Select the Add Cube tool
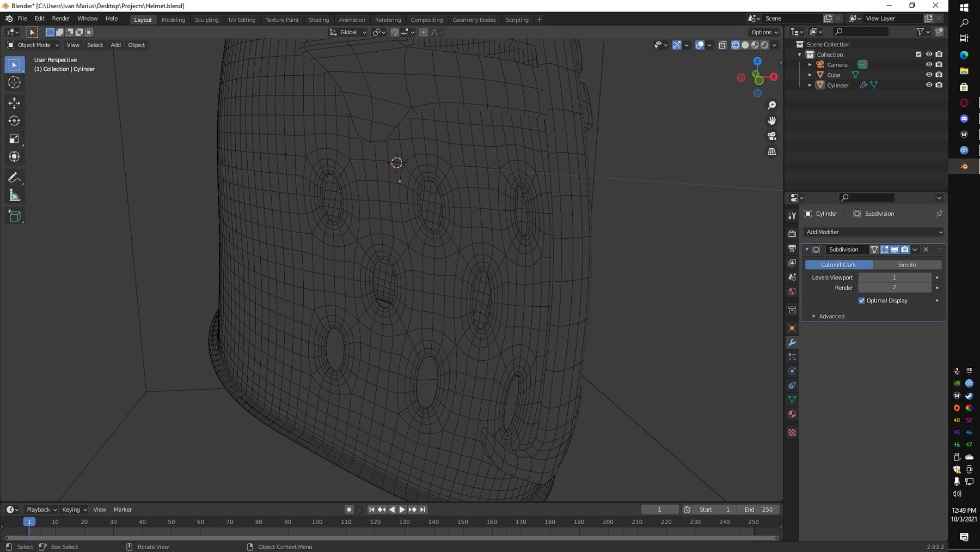This screenshot has height=552, width=980. point(15,216)
